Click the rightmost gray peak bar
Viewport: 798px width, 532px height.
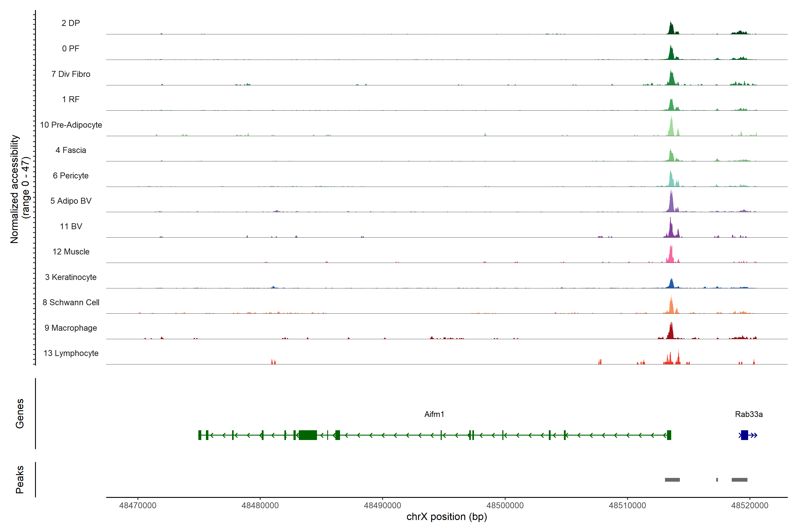point(739,480)
